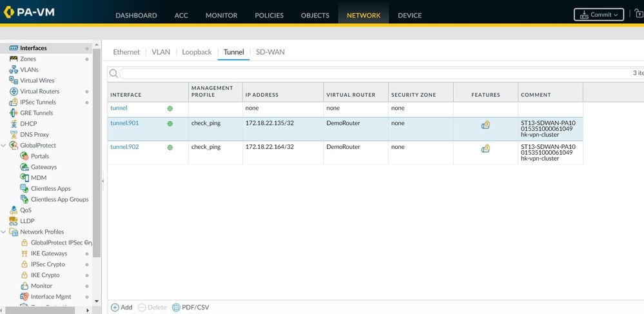The height and width of the screenshot is (314, 644).
Task: Open IPSec Tunnels via its lock icon
Action: (14, 103)
